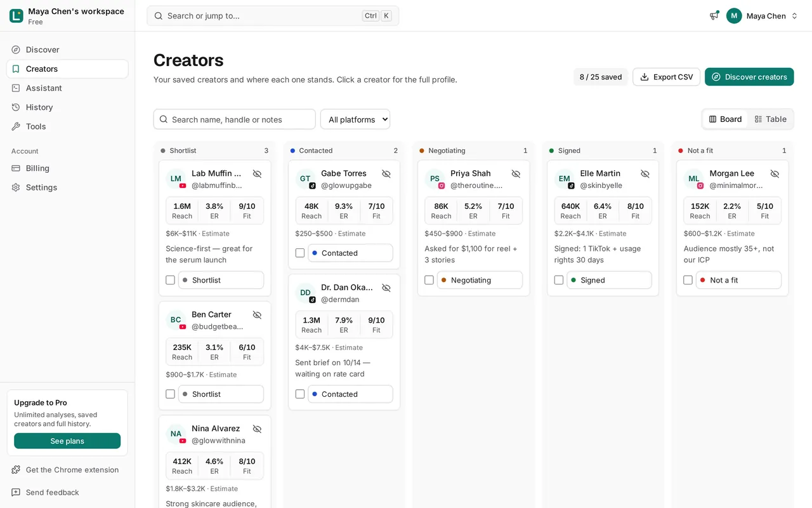The width and height of the screenshot is (812, 508).
Task: Click the TikTok badge on Gabe Torres avatar
Action: (312, 186)
